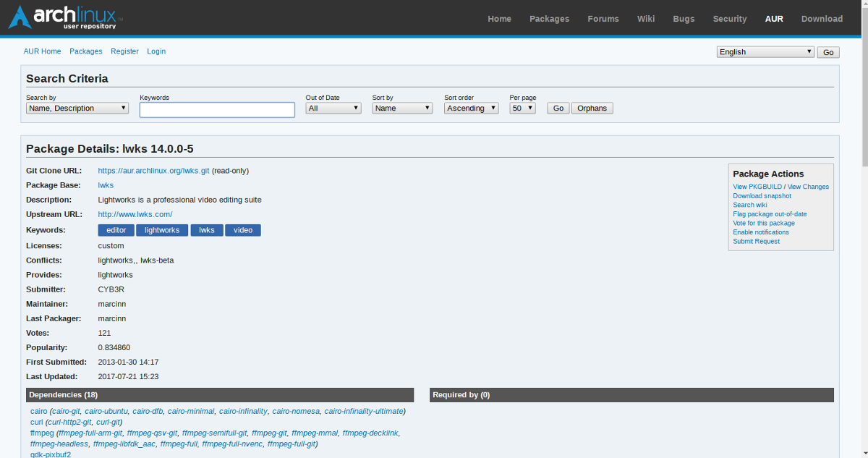Image resolution: width=868 pixels, height=458 pixels.
Task: Open ffmpeg-semifull-git link
Action: (x=215, y=433)
